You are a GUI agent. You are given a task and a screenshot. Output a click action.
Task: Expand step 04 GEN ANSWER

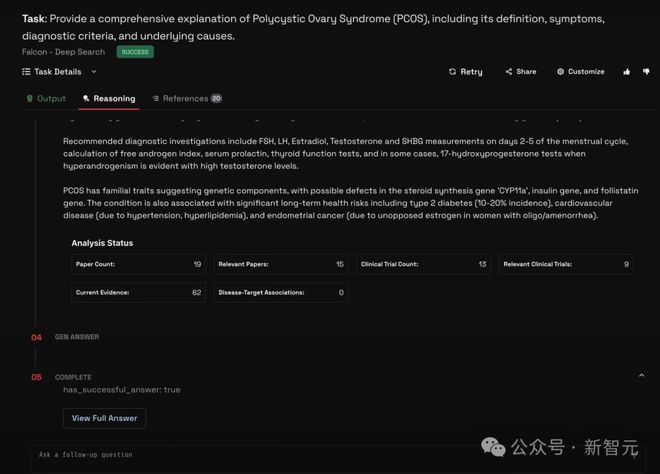77,337
